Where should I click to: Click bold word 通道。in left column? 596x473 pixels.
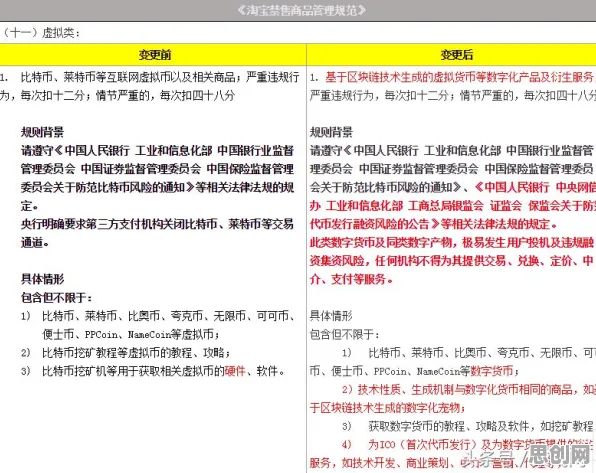pos(35,242)
